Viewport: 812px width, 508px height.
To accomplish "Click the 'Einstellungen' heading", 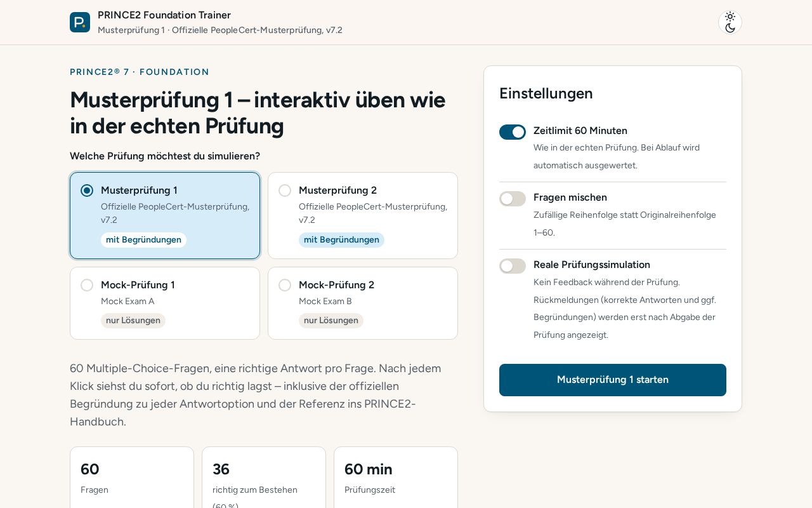I will click(x=546, y=93).
